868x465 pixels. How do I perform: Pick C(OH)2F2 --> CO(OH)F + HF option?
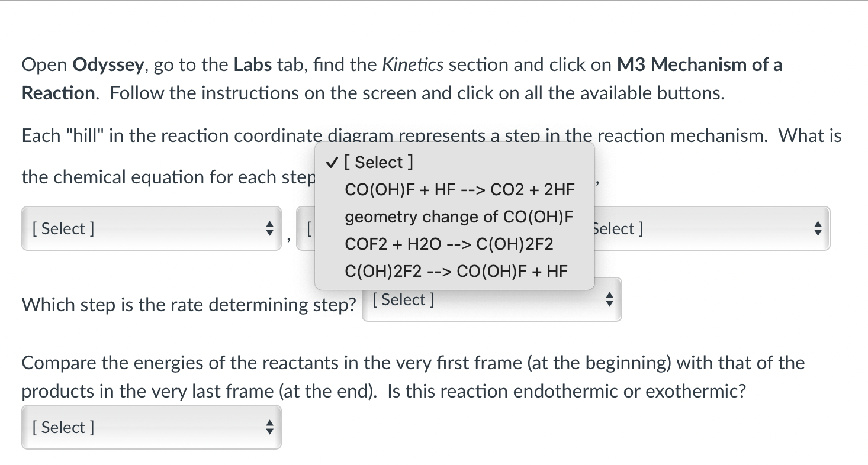(x=456, y=271)
